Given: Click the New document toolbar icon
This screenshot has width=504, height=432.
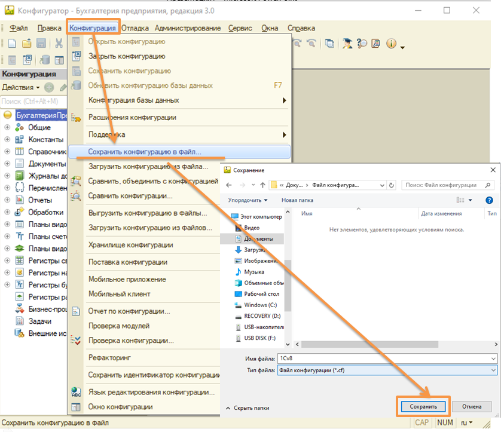Looking at the screenshot, I should point(11,43).
